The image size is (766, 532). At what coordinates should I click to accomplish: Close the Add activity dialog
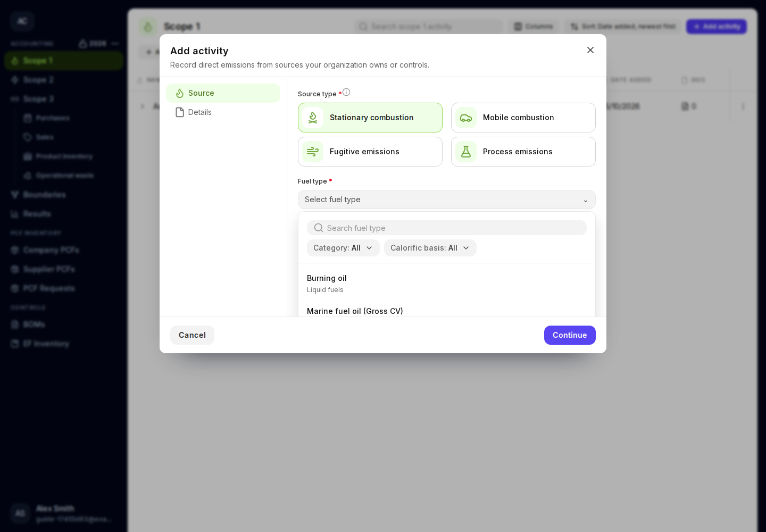[590, 50]
